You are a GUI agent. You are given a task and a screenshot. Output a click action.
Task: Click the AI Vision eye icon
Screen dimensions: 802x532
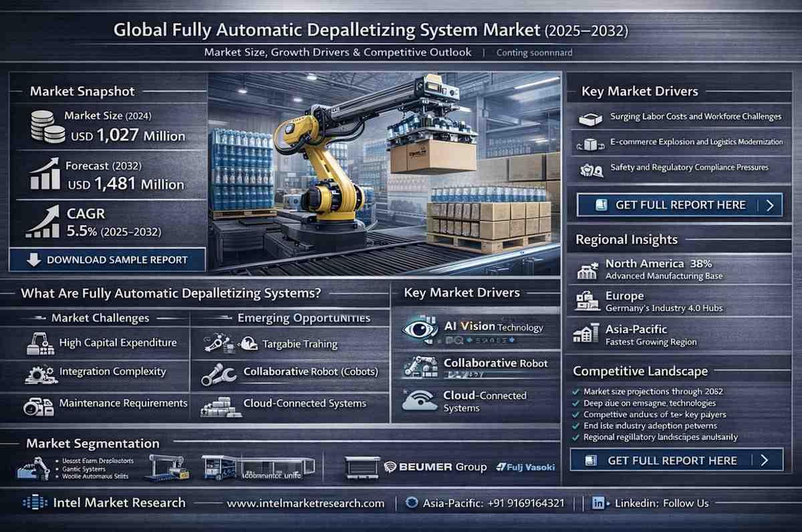coord(421,329)
